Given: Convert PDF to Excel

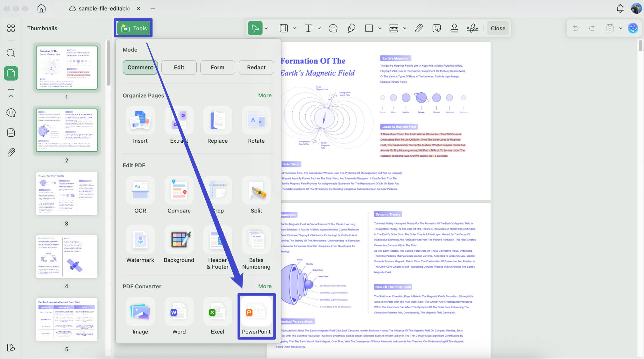Looking at the screenshot, I should click(x=217, y=316).
